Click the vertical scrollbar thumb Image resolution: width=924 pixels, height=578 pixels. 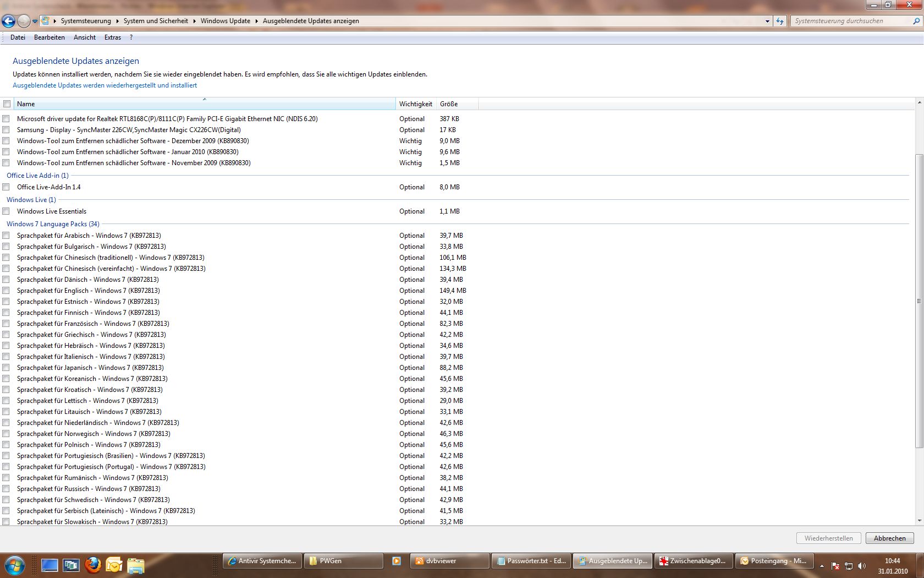pyautogui.click(x=919, y=301)
